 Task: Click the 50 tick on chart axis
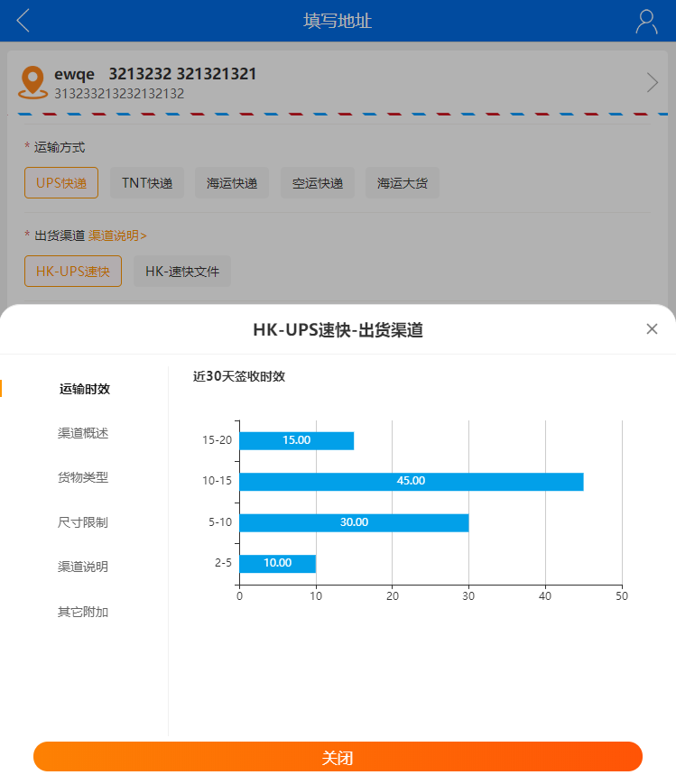tap(622, 596)
